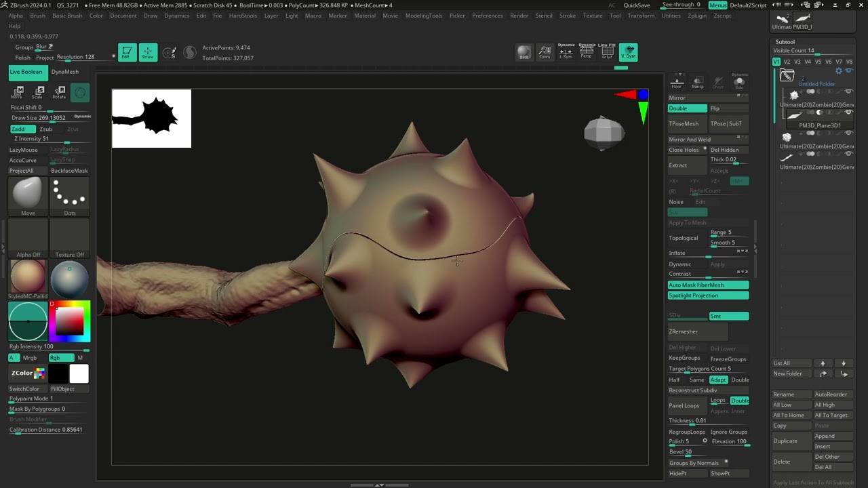Image resolution: width=868 pixels, height=488 pixels.
Task: Pick a color in the color picker square
Action: [x=69, y=321]
